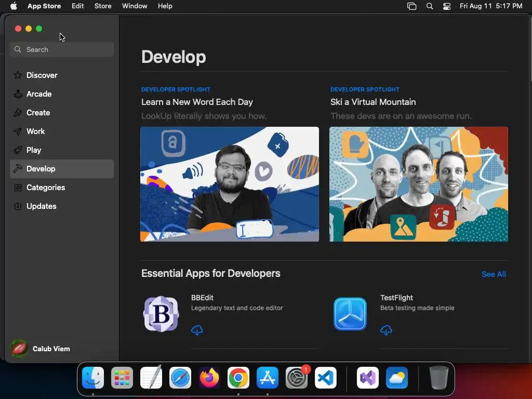
Task: Launch Firefox from the Dock
Action: [x=209, y=378]
